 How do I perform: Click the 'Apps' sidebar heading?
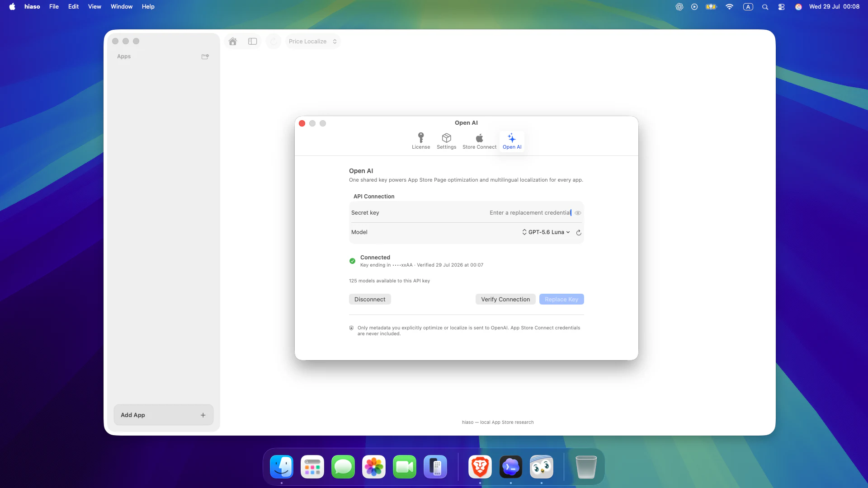click(x=124, y=56)
